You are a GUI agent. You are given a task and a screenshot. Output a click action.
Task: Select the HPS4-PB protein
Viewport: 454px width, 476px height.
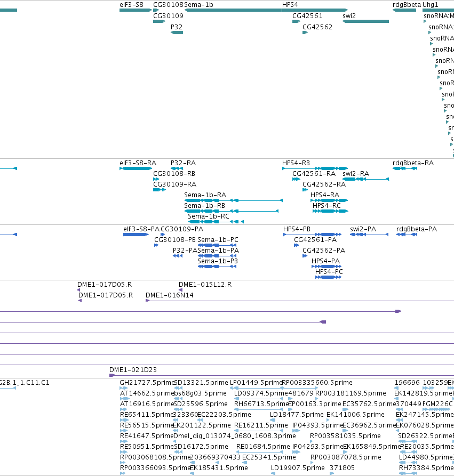click(x=313, y=235)
